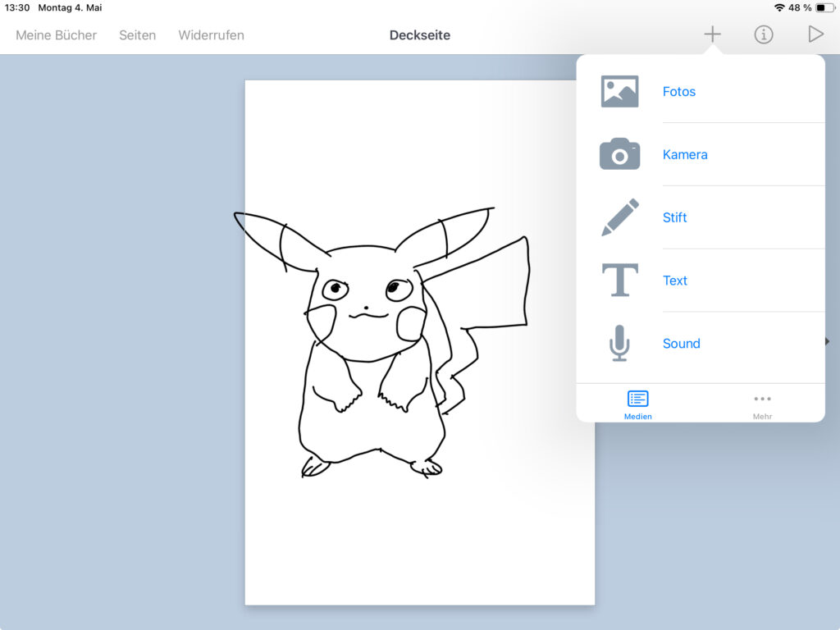The width and height of the screenshot is (840, 630).
Task: Choose Stift from the media list
Action: 674,217
